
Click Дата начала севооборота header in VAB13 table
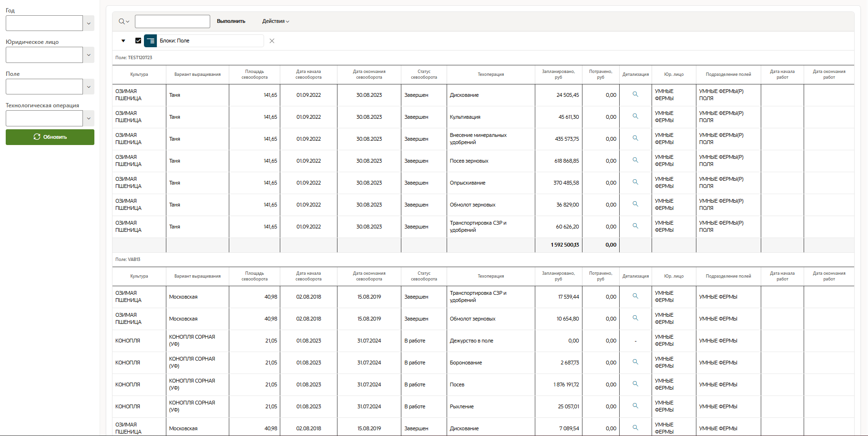[308, 276]
